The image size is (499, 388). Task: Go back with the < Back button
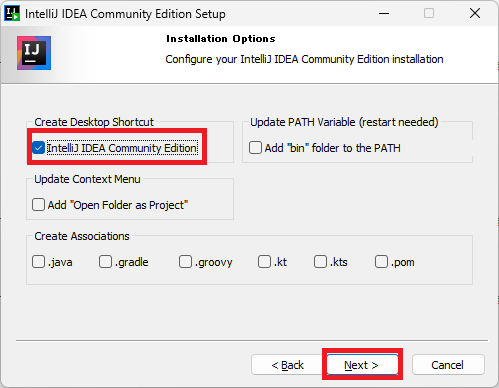tap(287, 365)
